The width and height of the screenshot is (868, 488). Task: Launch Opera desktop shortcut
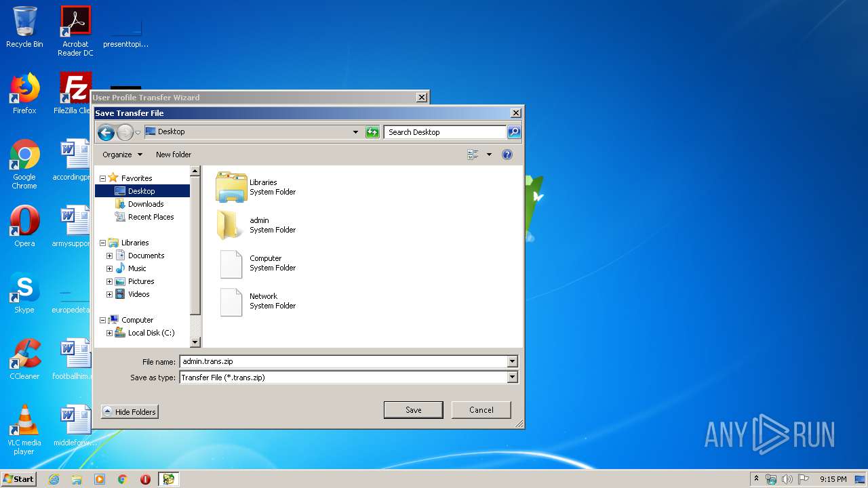click(24, 226)
